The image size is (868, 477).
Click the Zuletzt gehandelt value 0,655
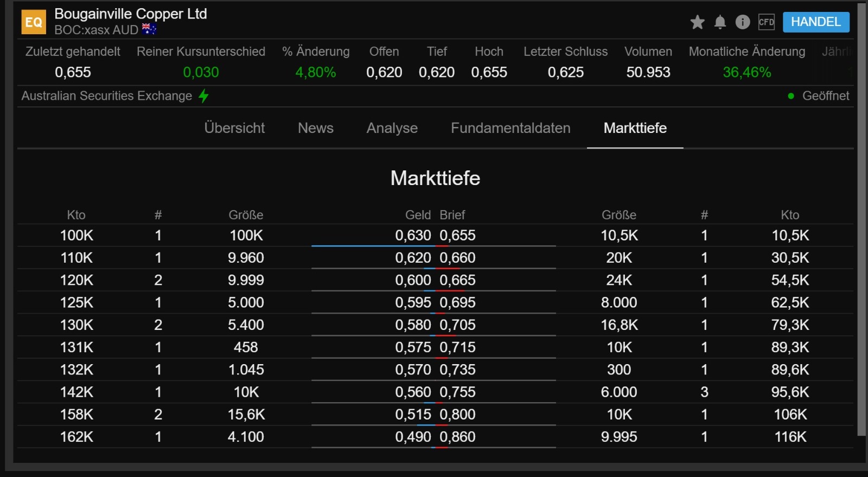73,72
